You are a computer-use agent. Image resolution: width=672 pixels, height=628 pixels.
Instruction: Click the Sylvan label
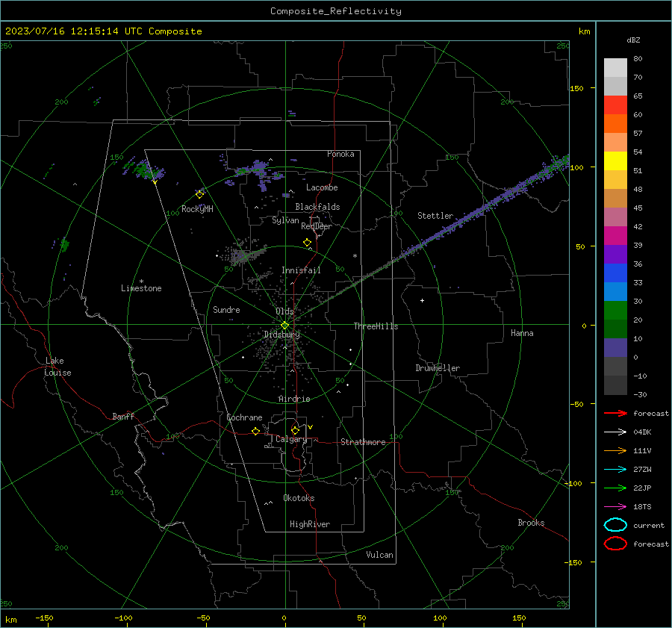(x=285, y=220)
